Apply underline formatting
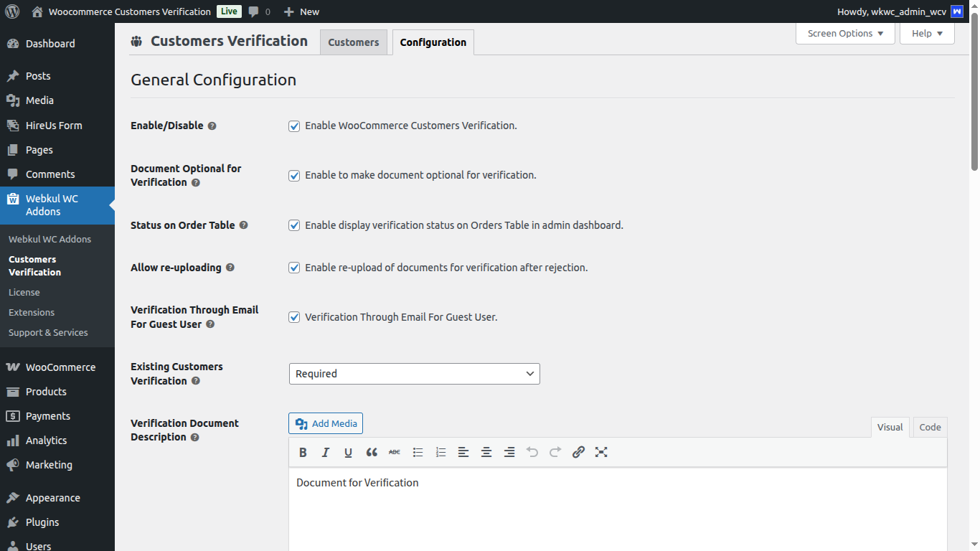980x551 pixels. pos(348,452)
